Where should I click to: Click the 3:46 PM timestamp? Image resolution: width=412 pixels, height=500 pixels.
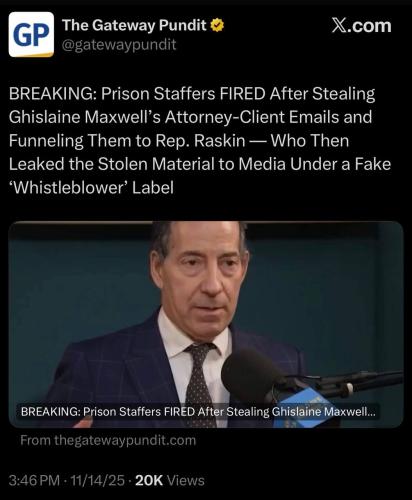point(34,481)
